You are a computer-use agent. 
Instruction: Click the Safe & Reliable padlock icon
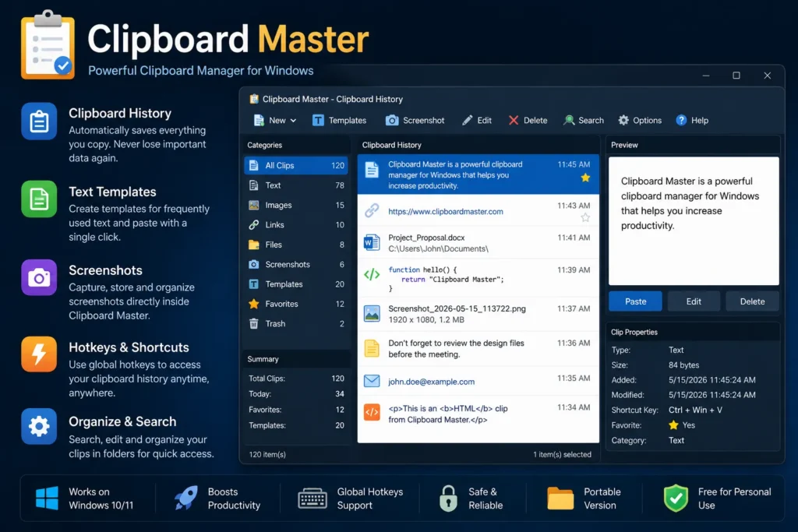tap(448, 498)
